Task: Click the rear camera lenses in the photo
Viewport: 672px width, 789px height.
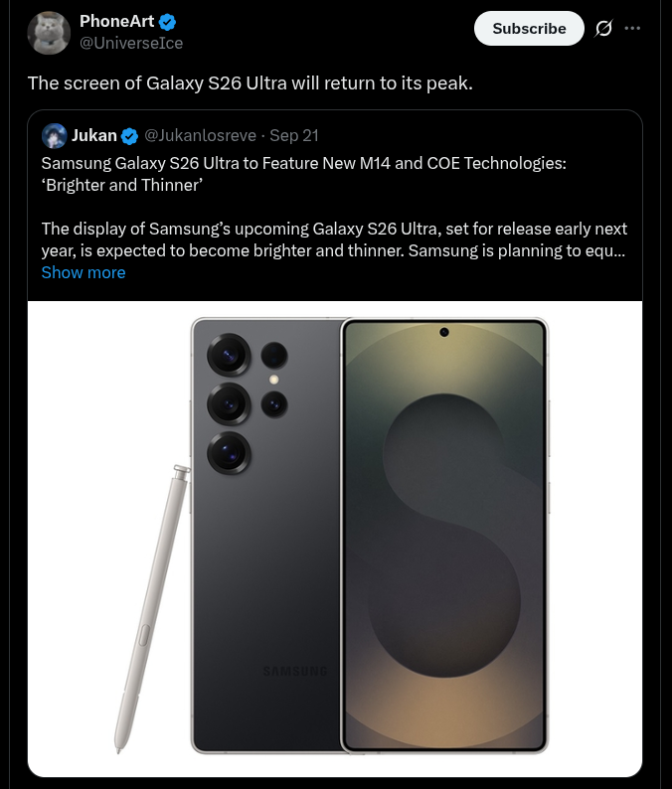Action: pos(231,403)
